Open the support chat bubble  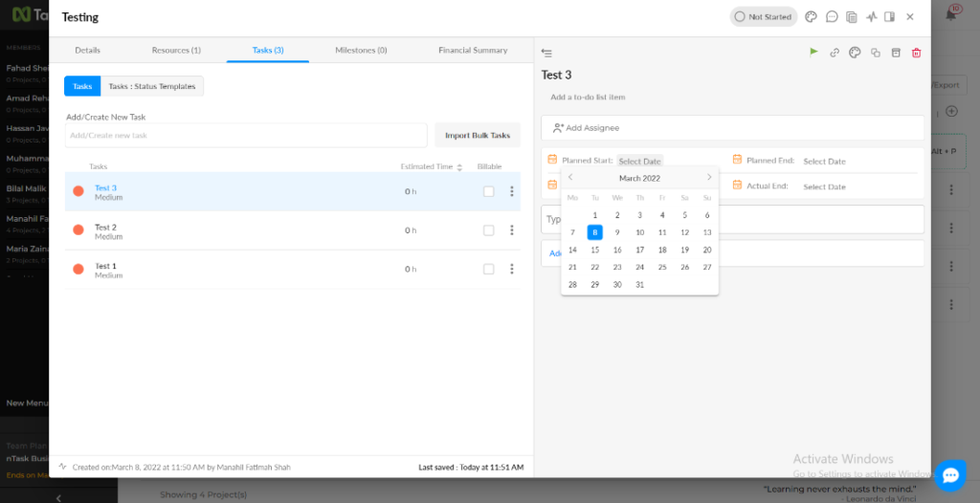pyautogui.click(x=949, y=474)
